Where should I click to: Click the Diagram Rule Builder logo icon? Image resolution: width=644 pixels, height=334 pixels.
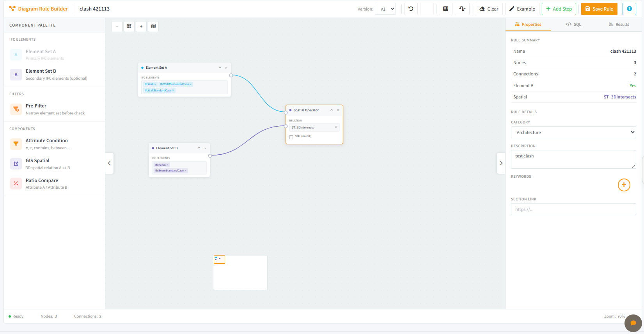point(12,9)
